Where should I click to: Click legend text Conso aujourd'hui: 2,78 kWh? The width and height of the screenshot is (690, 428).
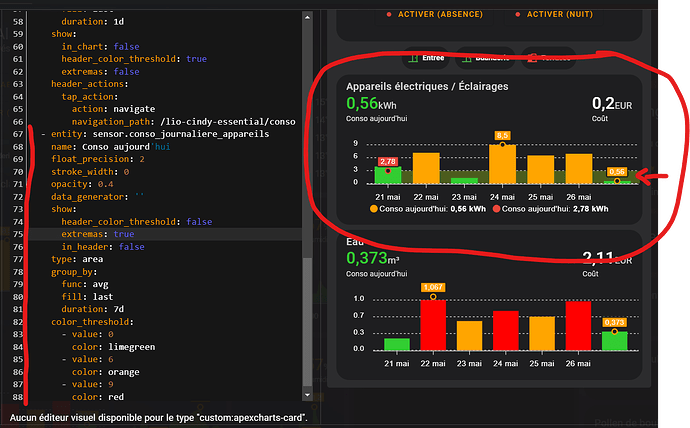555,209
